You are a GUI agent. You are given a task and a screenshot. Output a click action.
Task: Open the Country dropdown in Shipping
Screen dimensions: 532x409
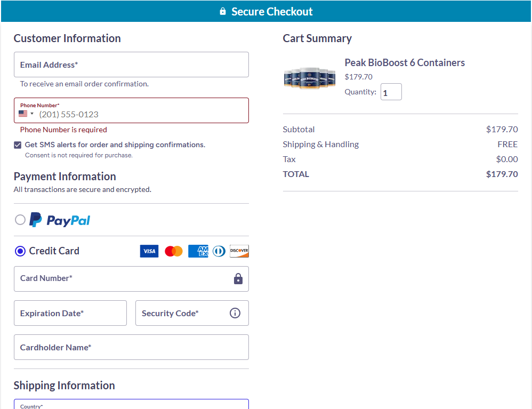click(131, 405)
